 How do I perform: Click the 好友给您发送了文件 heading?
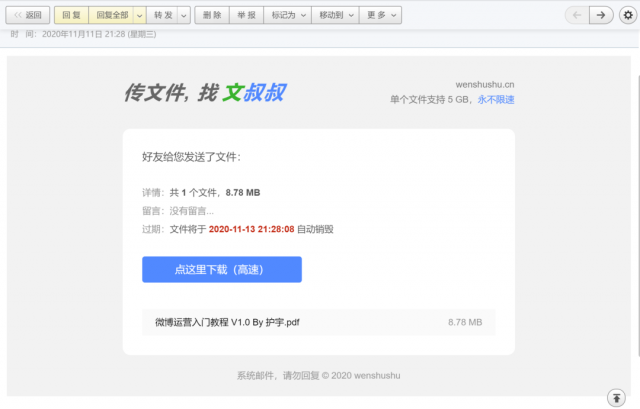[x=191, y=157]
